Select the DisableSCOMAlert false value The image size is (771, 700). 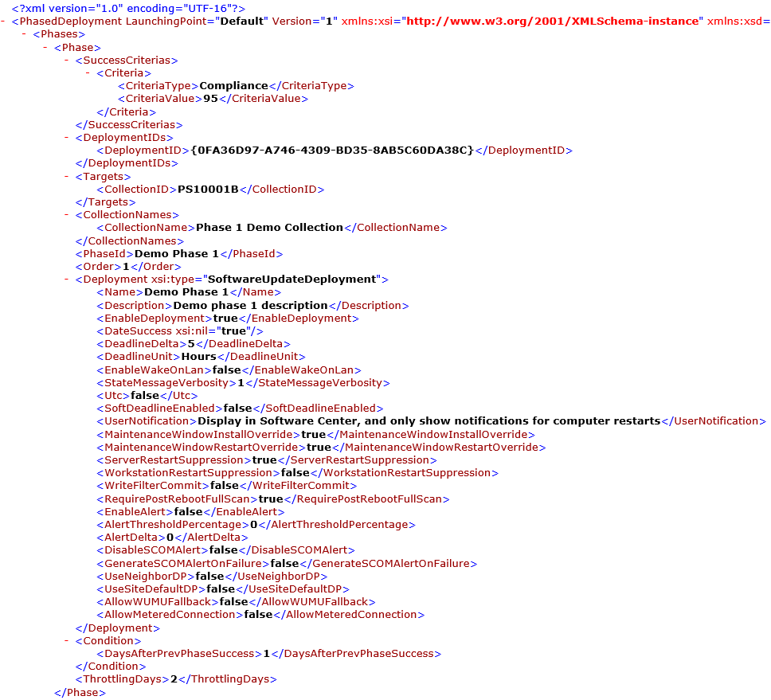tap(223, 550)
